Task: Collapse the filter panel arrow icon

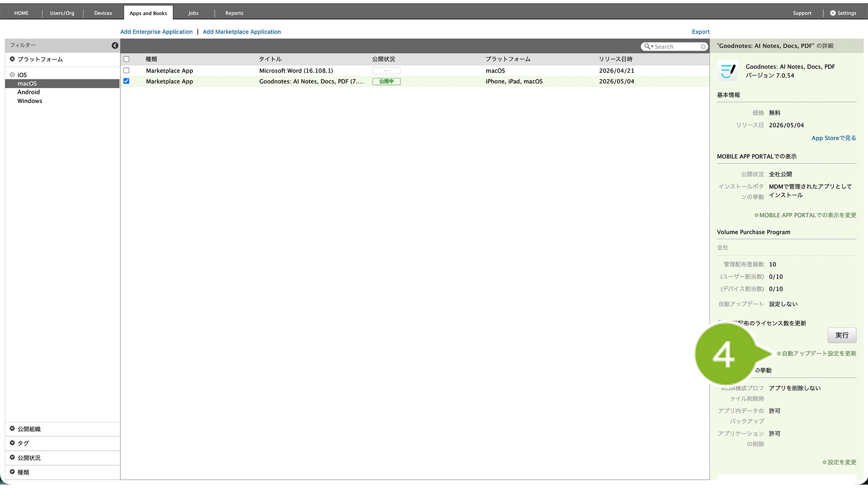Action: coord(115,45)
